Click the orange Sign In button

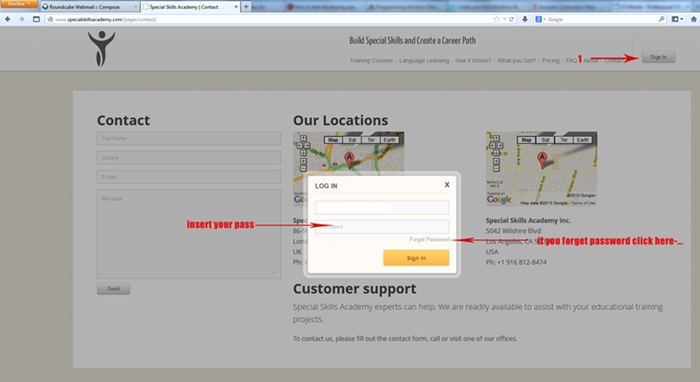(x=416, y=258)
